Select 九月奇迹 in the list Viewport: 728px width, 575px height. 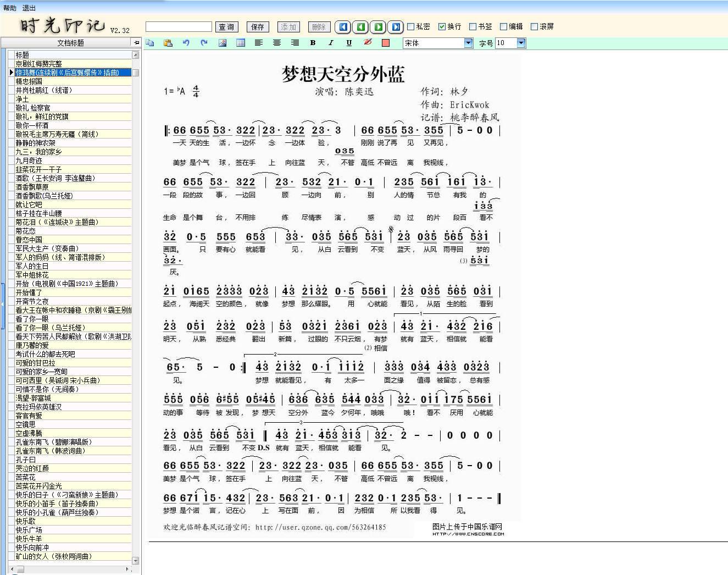point(73,161)
